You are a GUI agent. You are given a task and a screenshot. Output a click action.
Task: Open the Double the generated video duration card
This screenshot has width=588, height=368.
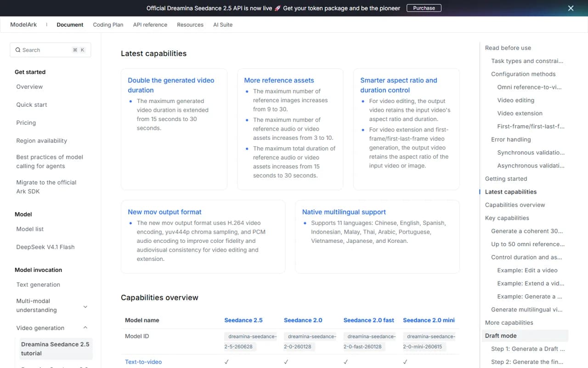coord(171,85)
